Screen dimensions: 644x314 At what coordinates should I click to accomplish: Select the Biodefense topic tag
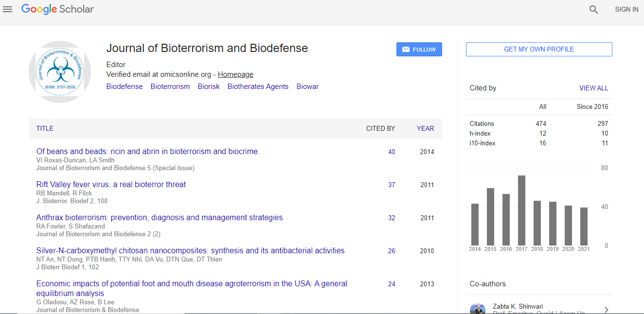point(125,87)
